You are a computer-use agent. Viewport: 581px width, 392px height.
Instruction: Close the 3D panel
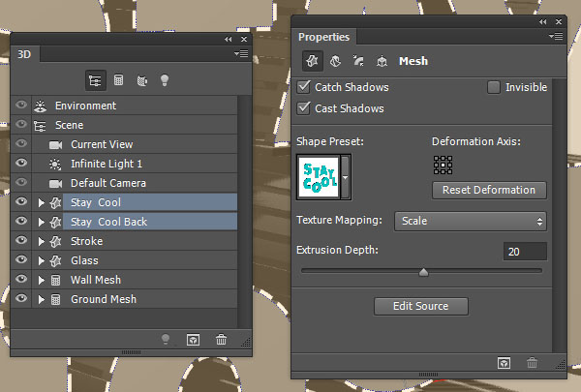tap(244, 39)
